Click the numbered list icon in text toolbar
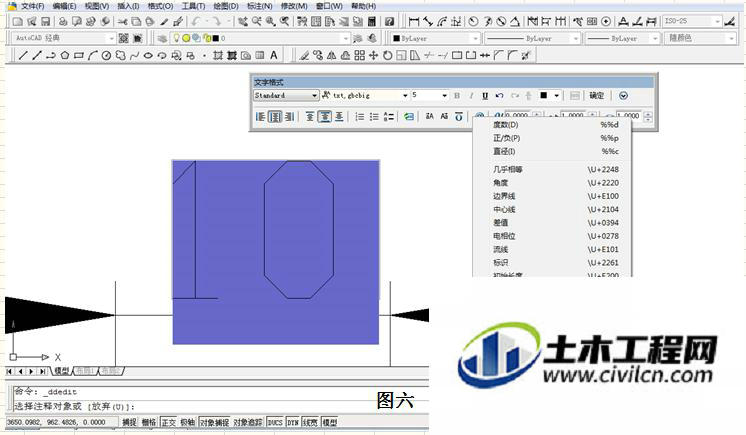The height and width of the screenshot is (435, 746). click(x=360, y=117)
